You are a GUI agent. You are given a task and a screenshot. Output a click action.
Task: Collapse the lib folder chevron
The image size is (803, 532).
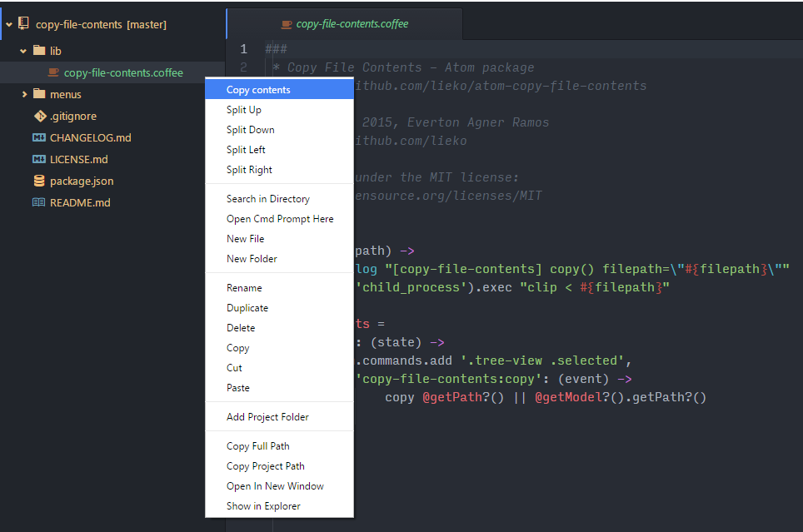[23, 52]
